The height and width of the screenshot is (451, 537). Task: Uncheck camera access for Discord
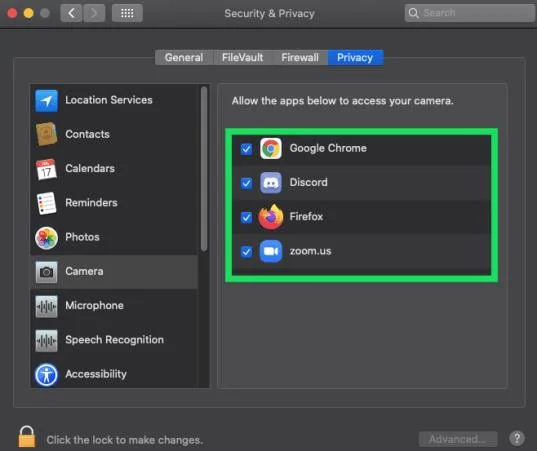pos(246,183)
